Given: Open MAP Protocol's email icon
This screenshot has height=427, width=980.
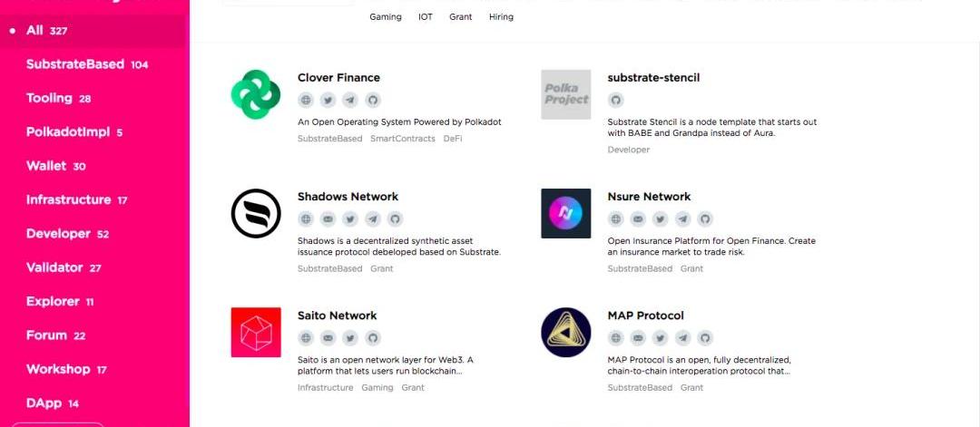Looking at the screenshot, I should pos(639,337).
